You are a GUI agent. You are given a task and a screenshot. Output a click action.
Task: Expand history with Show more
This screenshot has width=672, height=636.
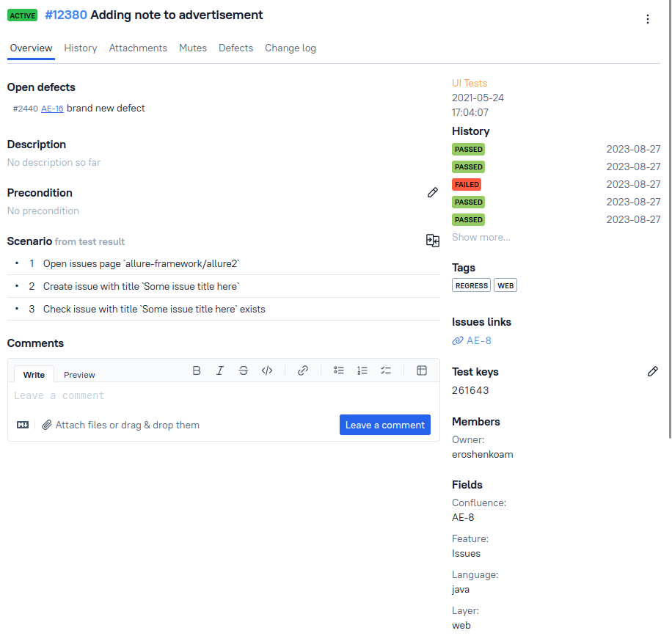coord(481,237)
